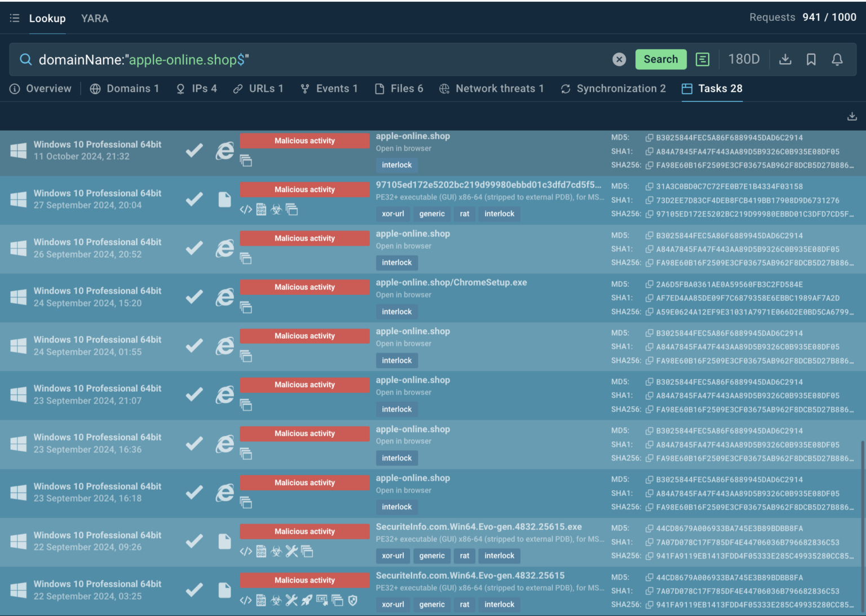Image resolution: width=866 pixels, height=616 pixels.
Task: Expand the Network threats 1 section
Action: pyautogui.click(x=492, y=88)
